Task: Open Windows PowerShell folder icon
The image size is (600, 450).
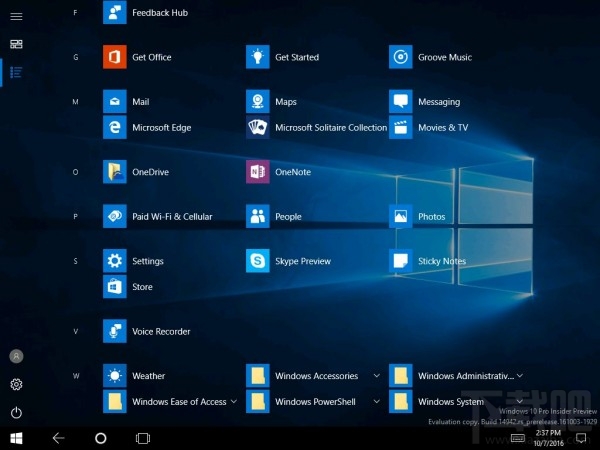Action: (x=258, y=401)
